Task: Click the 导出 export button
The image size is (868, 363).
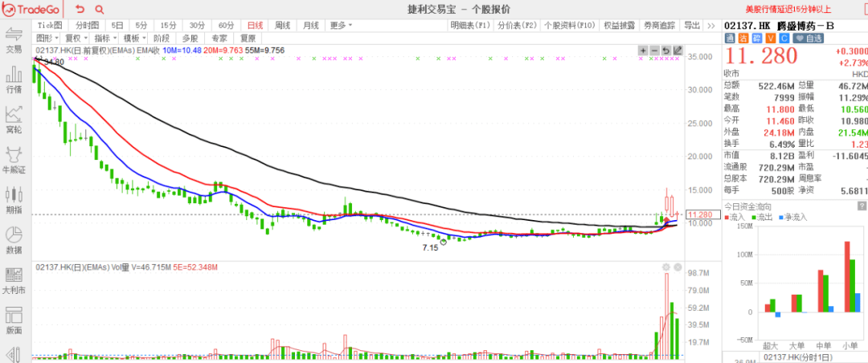Action: [x=692, y=26]
